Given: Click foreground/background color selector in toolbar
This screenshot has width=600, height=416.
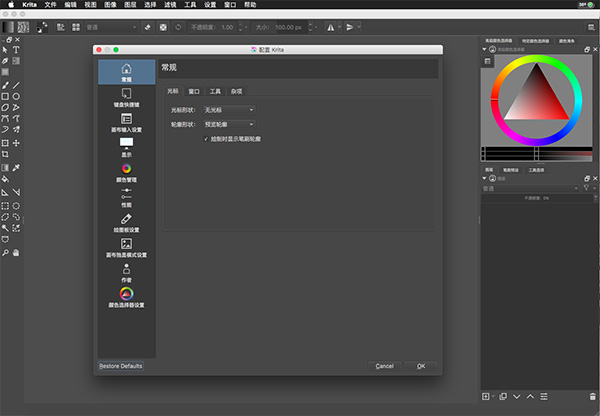Looking at the screenshot, I should [42, 27].
